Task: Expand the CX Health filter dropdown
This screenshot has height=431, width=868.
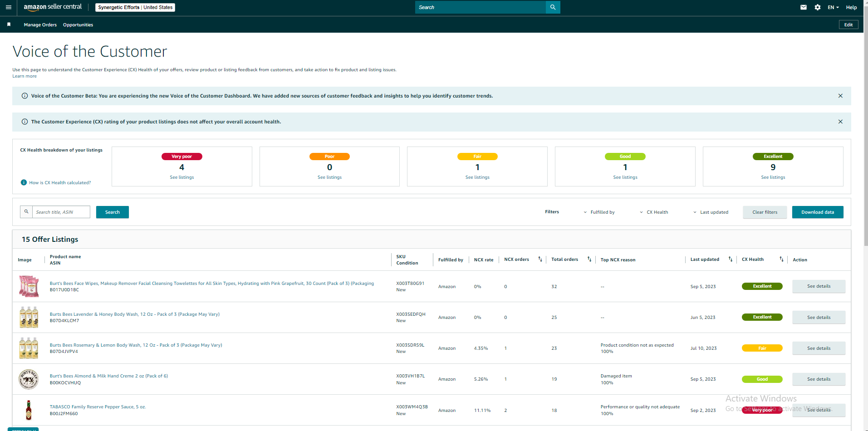Action: pos(654,212)
